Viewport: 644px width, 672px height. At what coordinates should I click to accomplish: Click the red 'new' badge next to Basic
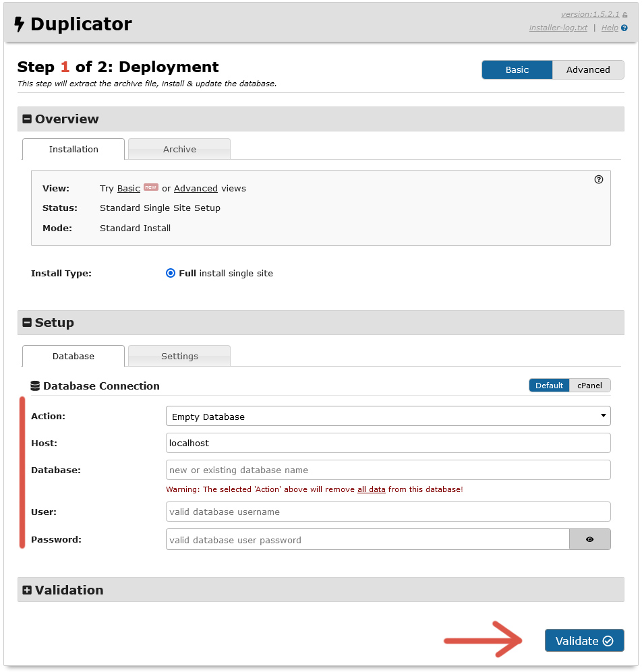pos(151,187)
